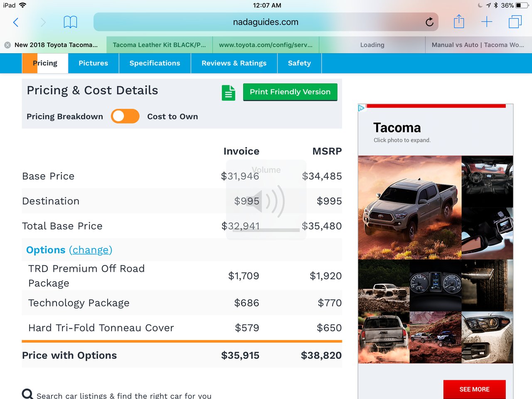The width and height of the screenshot is (532, 399).
Task: Tap the magnifier search car listings icon
Action: point(27,394)
